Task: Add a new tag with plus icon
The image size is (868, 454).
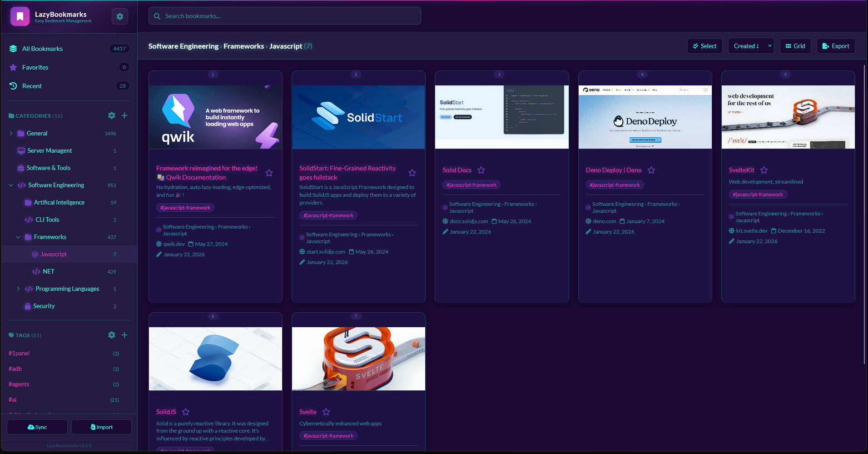Action: pyautogui.click(x=124, y=335)
